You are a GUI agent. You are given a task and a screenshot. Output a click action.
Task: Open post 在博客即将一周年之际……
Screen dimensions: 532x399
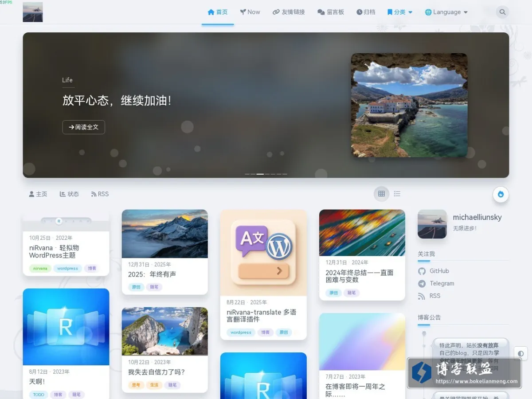coord(355,390)
